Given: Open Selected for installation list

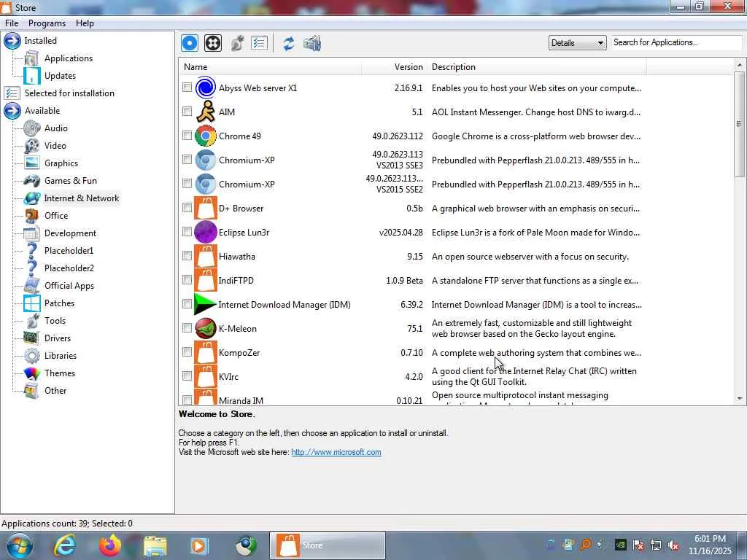Looking at the screenshot, I should [x=69, y=93].
